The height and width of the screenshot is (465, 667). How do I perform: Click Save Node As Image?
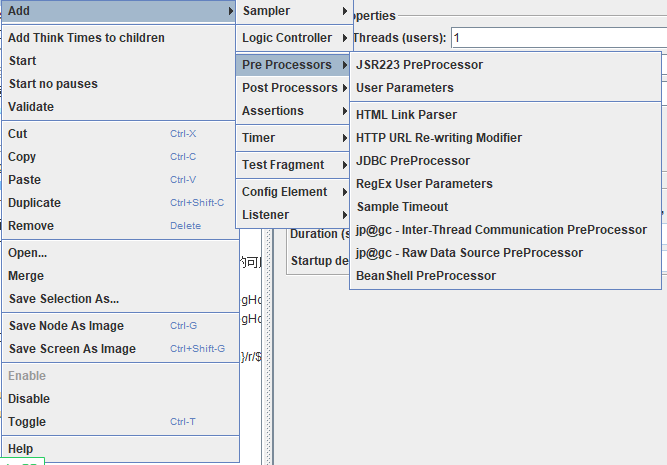[120, 326]
